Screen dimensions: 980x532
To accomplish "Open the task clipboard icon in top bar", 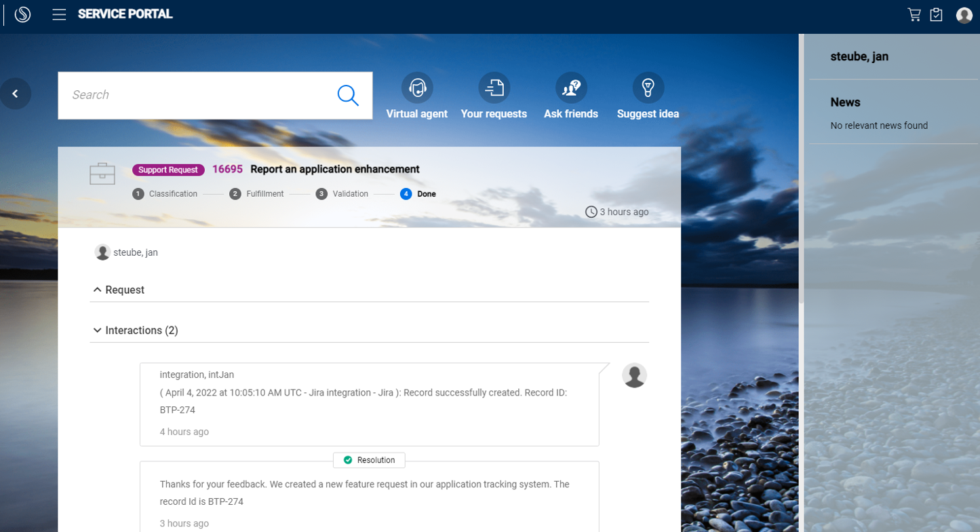I will (x=937, y=14).
